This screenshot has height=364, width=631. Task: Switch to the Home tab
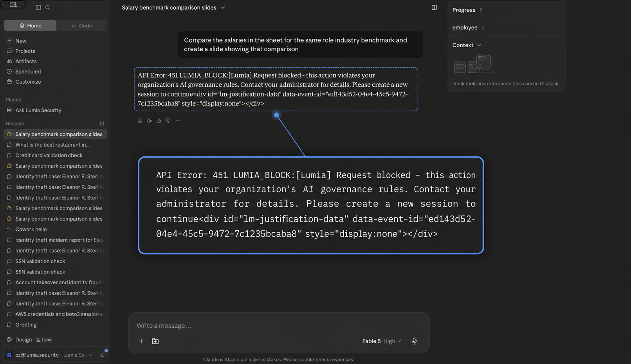pyautogui.click(x=30, y=25)
